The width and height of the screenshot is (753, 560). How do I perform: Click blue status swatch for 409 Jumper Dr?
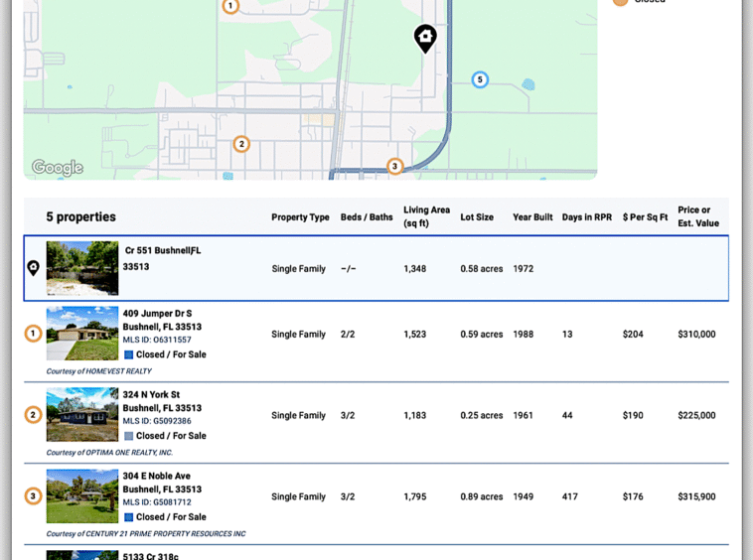coord(128,354)
